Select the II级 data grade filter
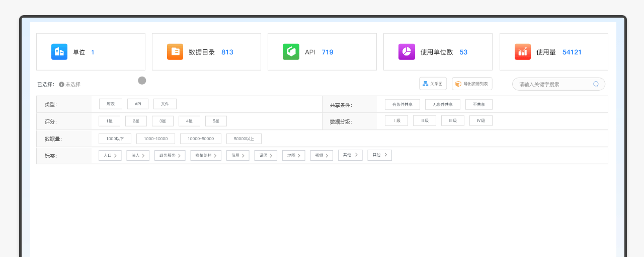Viewport: 644px width, 257px height. tap(425, 120)
